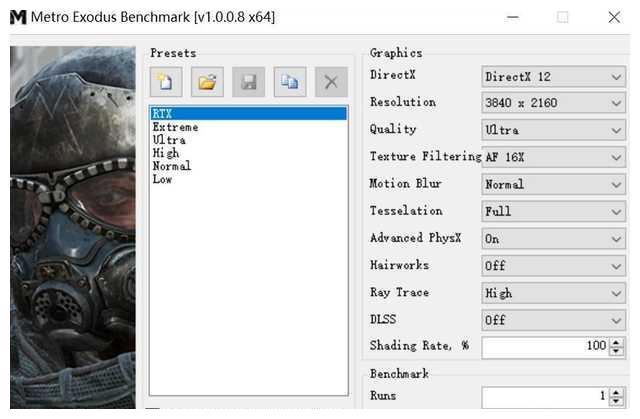Select the RTX preset
The height and width of the screenshot is (419, 640).
249,113
